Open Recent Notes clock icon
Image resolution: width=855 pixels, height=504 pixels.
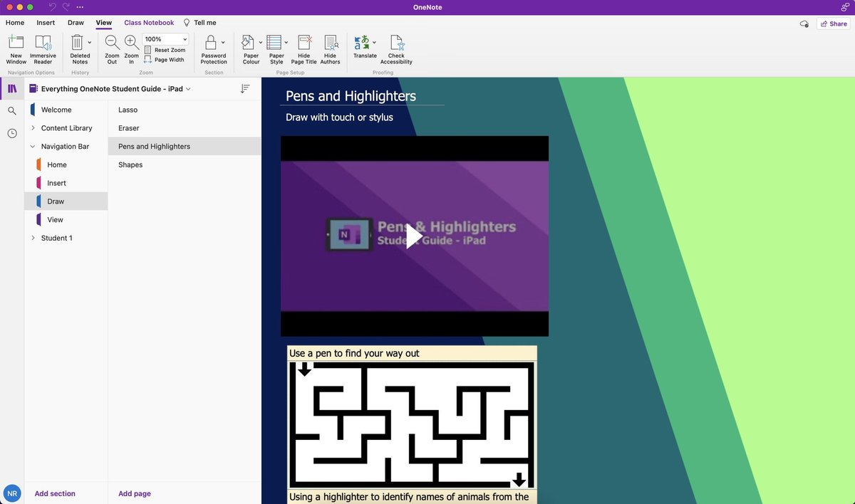coord(12,133)
